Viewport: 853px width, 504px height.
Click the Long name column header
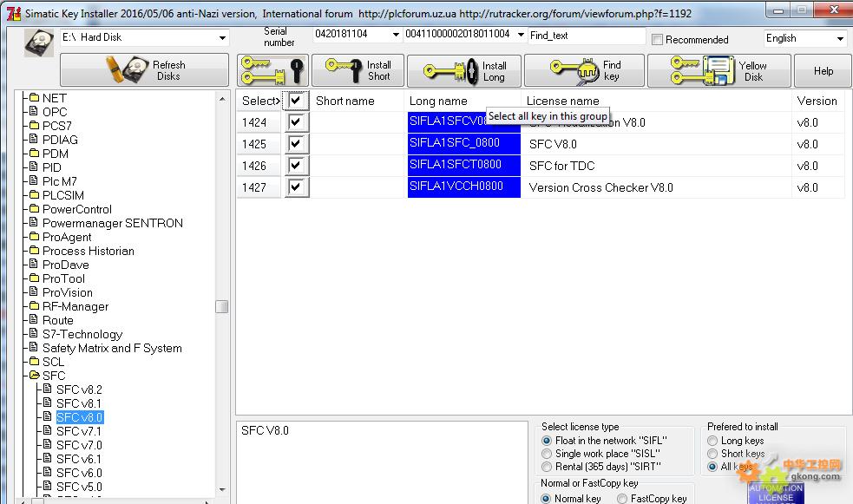pos(463,101)
